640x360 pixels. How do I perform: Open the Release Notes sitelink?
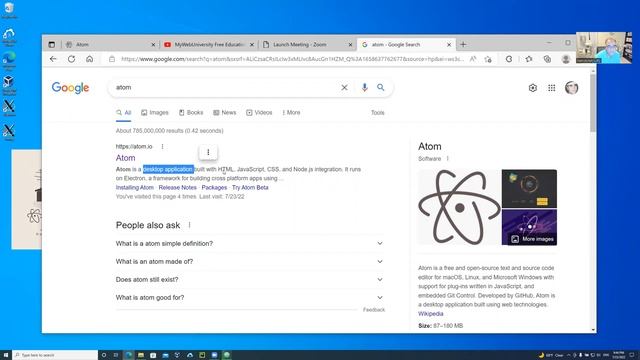[x=178, y=188]
